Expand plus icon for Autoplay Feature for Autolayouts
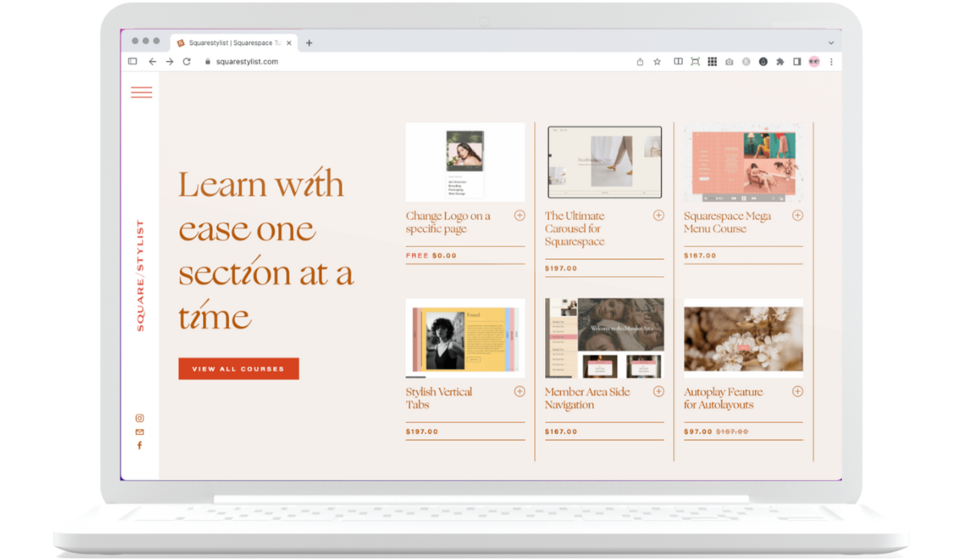This screenshot has width=963, height=560. pyautogui.click(x=798, y=392)
